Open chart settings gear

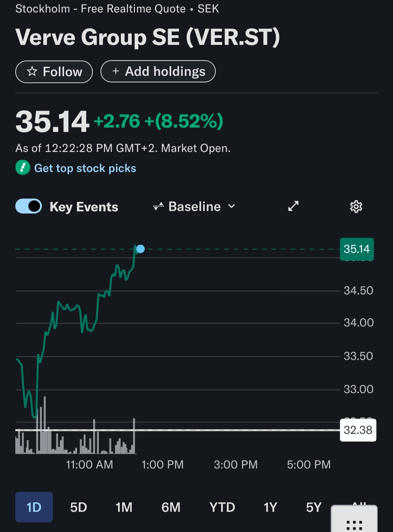pyautogui.click(x=356, y=206)
